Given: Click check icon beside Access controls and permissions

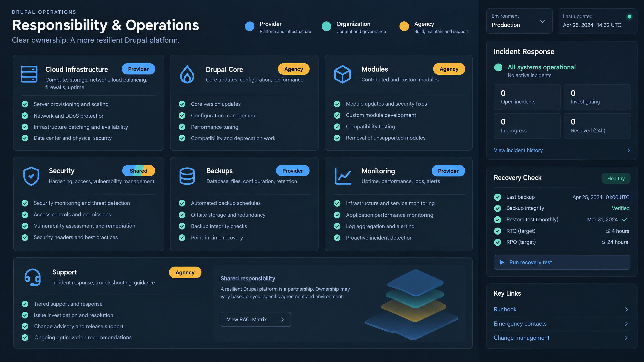Looking at the screenshot, I should [x=25, y=215].
